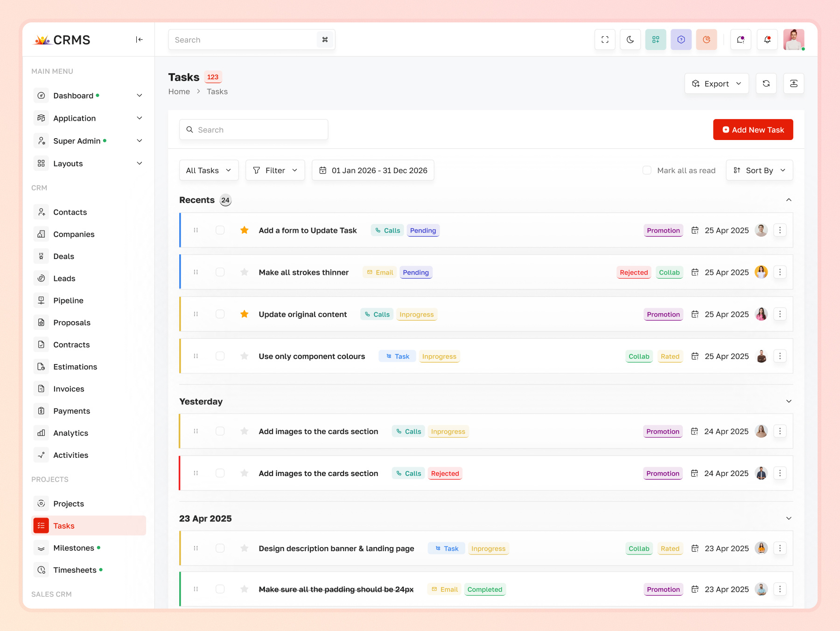840x631 pixels.
Task: Open the purple help hexagon icon
Action: point(681,39)
